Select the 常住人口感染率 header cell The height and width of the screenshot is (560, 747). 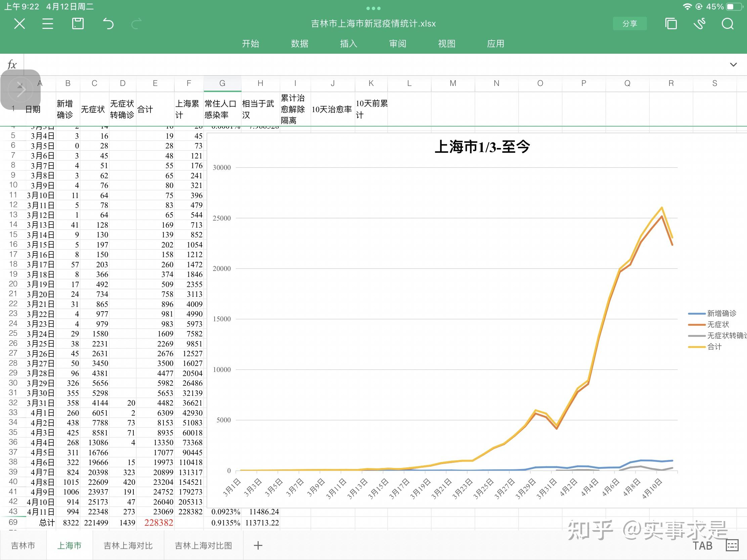point(222,109)
